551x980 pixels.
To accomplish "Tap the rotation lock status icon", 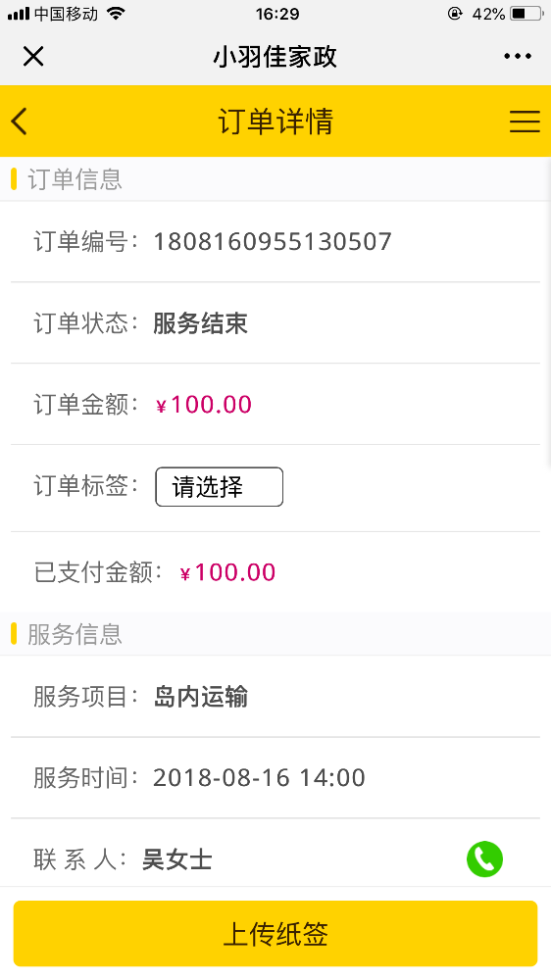I will (x=455, y=13).
